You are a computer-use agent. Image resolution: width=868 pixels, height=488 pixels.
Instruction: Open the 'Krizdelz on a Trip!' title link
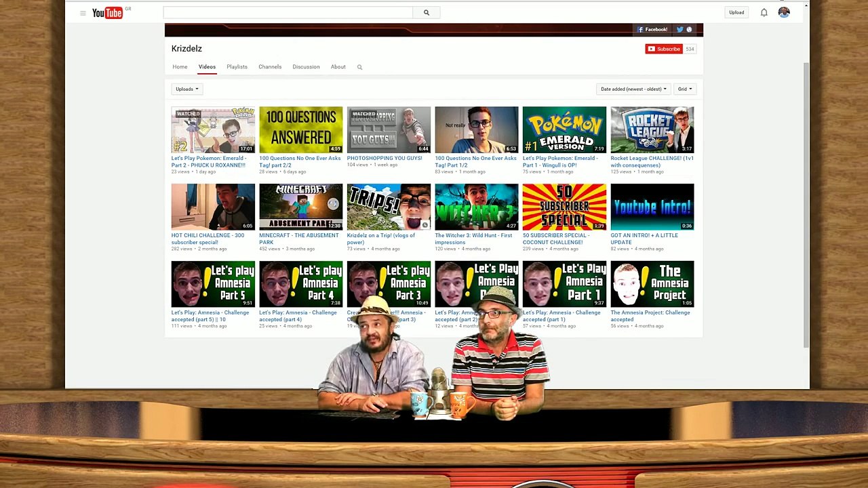(x=381, y=239)
